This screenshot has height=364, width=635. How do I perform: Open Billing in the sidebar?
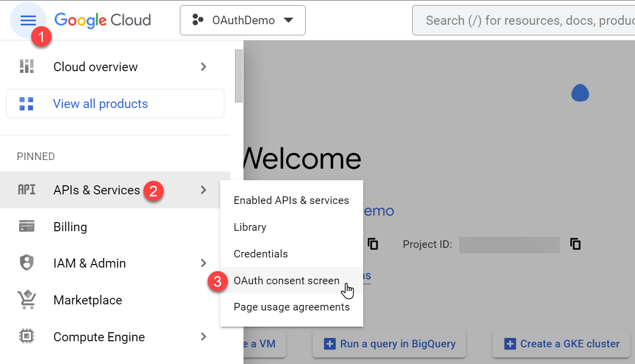(115, 227)
